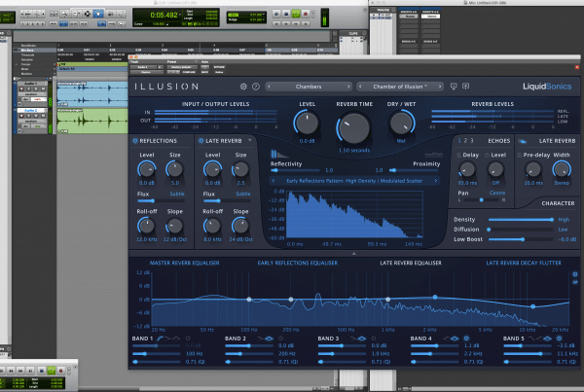Click the save preset icon in Illusion header

coord(465,87)
